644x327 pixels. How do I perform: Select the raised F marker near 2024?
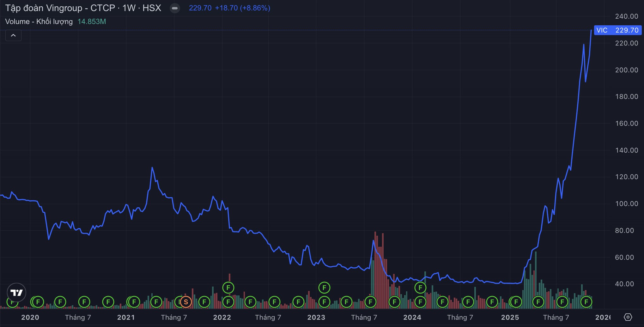(420, 288)
